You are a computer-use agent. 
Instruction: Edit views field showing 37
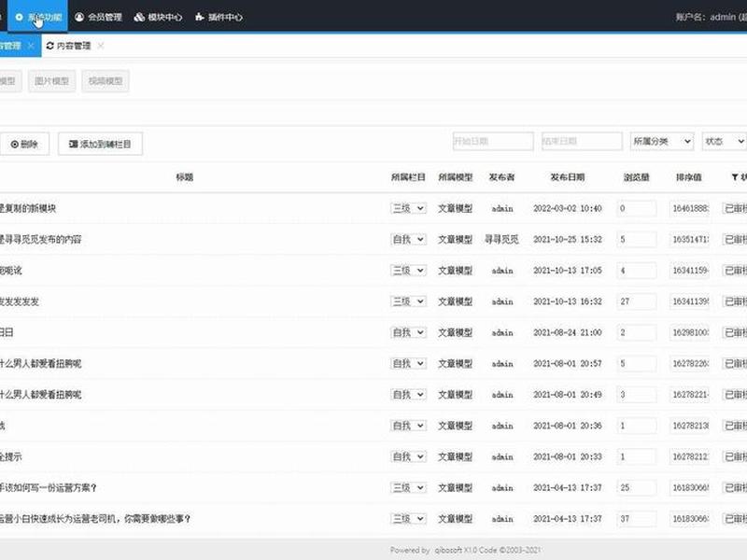[x=637, y=519]
